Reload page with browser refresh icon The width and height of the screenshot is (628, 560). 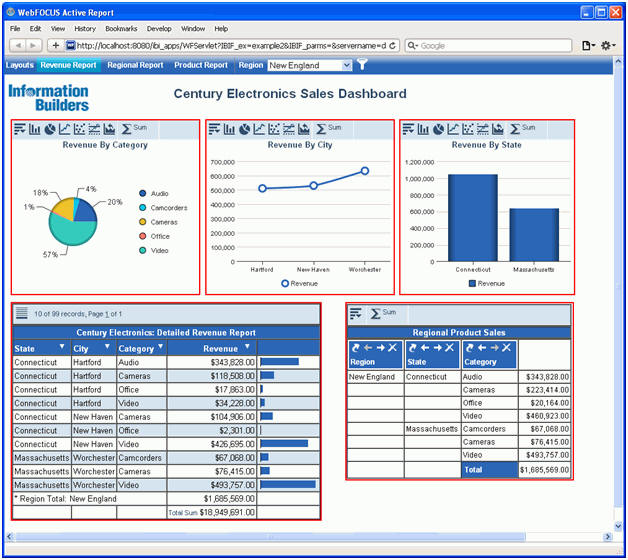tap(393, 45)
